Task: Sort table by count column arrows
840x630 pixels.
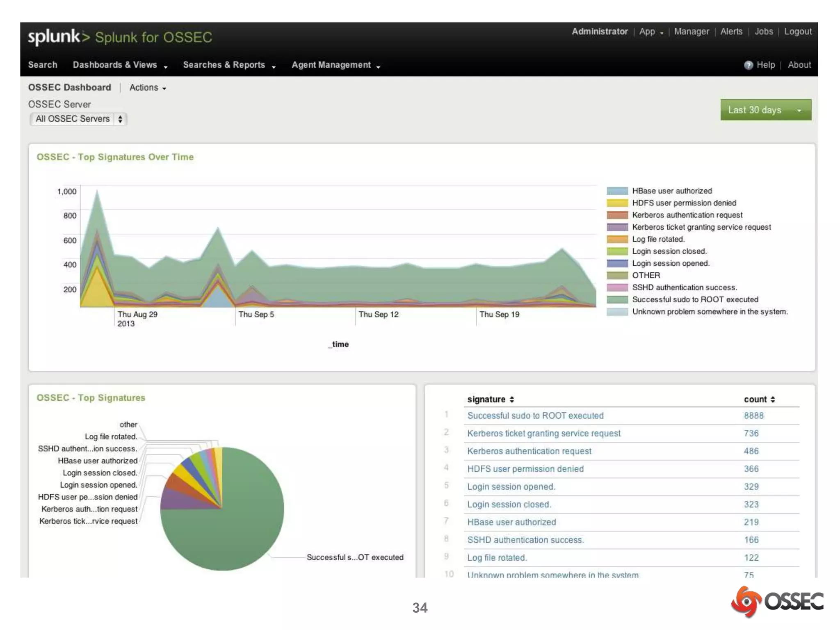Action: pos(773,399)
